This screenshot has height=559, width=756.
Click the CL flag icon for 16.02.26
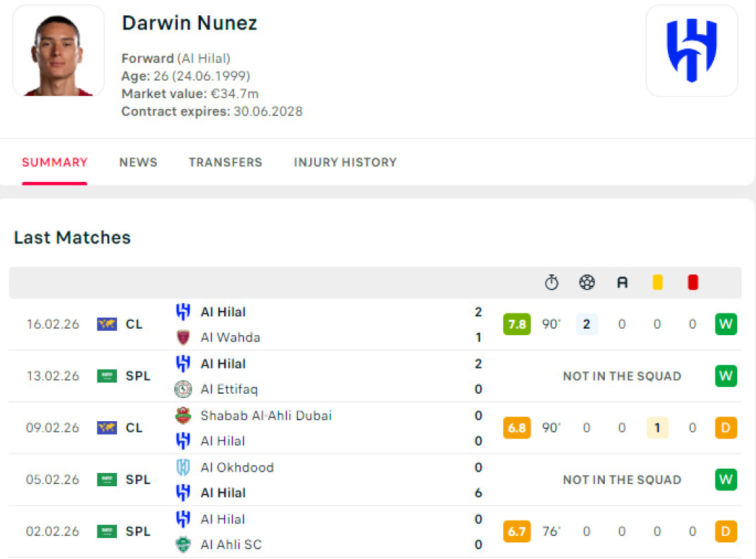[106, 325]
